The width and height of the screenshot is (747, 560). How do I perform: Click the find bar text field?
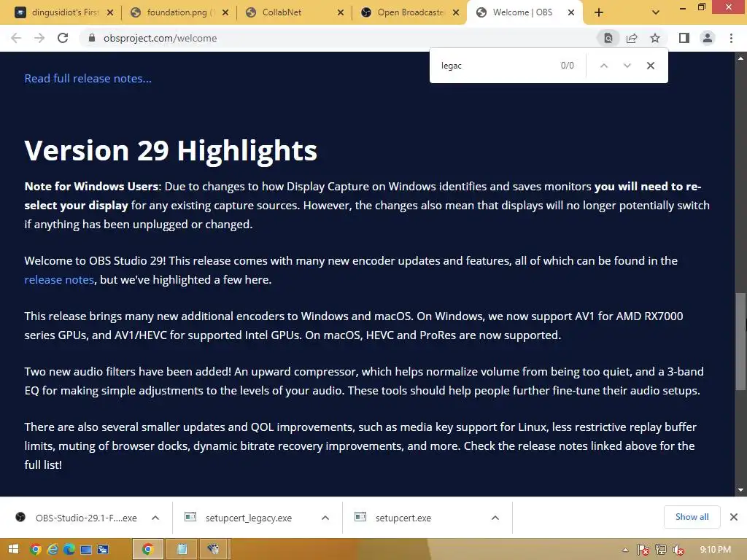495,66
